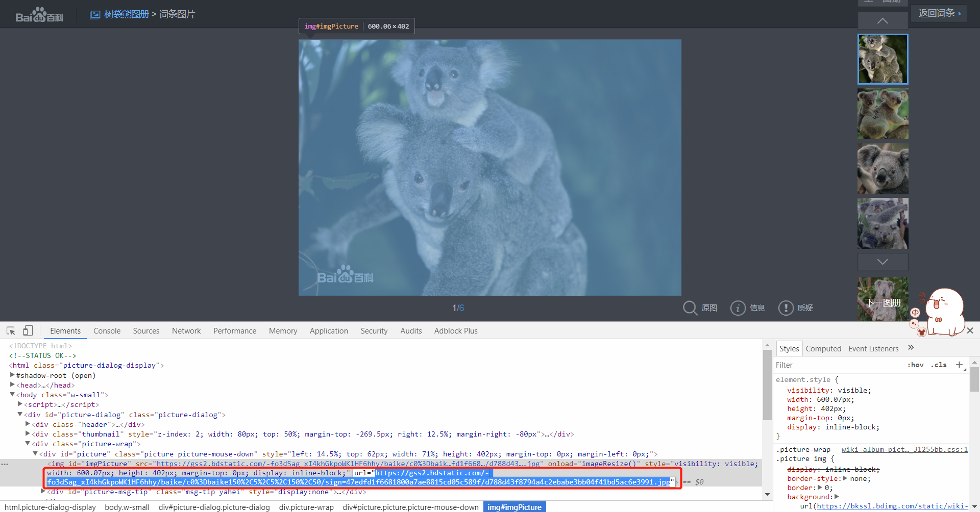
Task: Open the Sources tab
Action: click(x=146, y=331)
